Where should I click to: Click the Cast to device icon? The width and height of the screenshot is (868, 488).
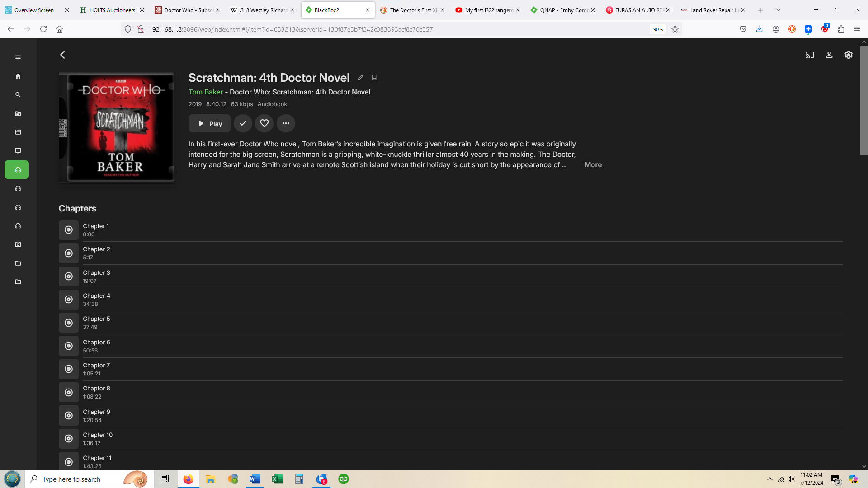click(x=809, y=55)
